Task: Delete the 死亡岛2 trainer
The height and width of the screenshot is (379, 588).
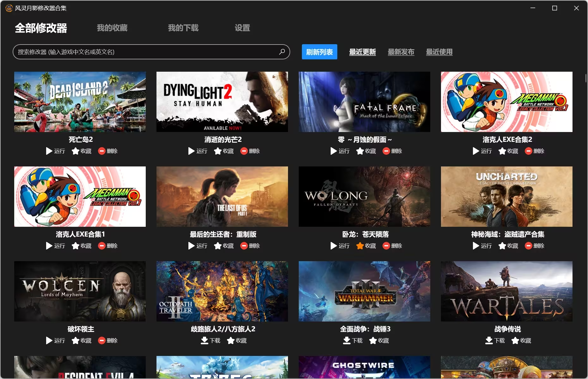Action: (x=108, y=151)
